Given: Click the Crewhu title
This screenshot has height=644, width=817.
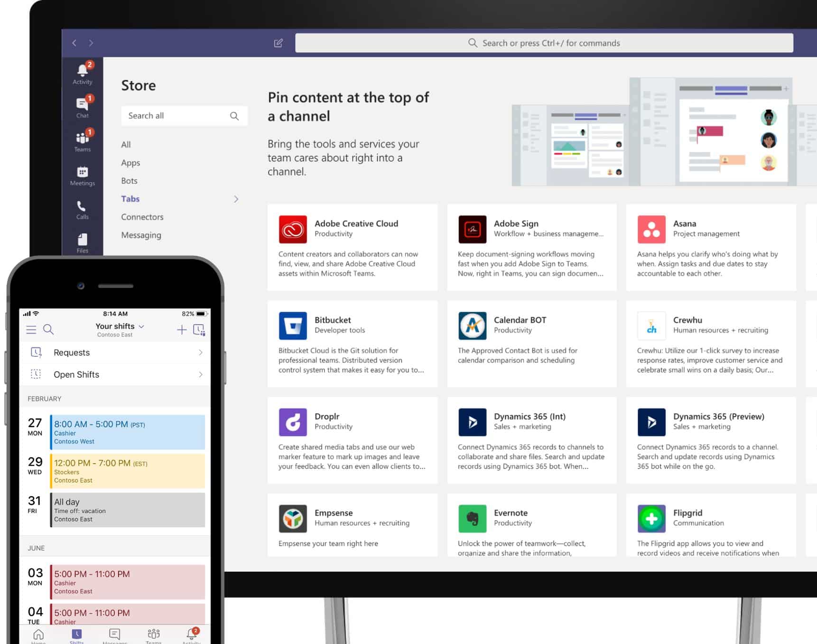Looking at the screenshot, I should click(x=687, y=320).
